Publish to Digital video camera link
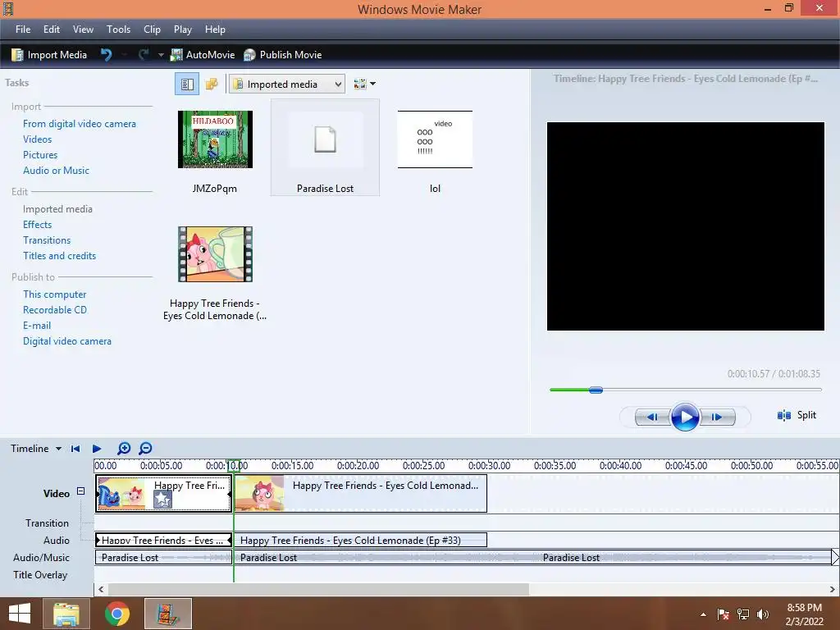840x630 pixels. [67, 340]
